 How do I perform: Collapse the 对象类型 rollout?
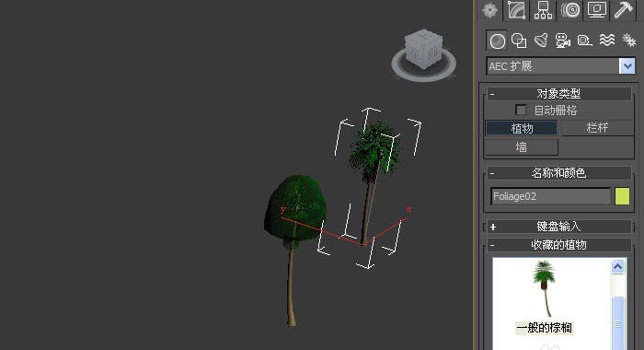559,94
